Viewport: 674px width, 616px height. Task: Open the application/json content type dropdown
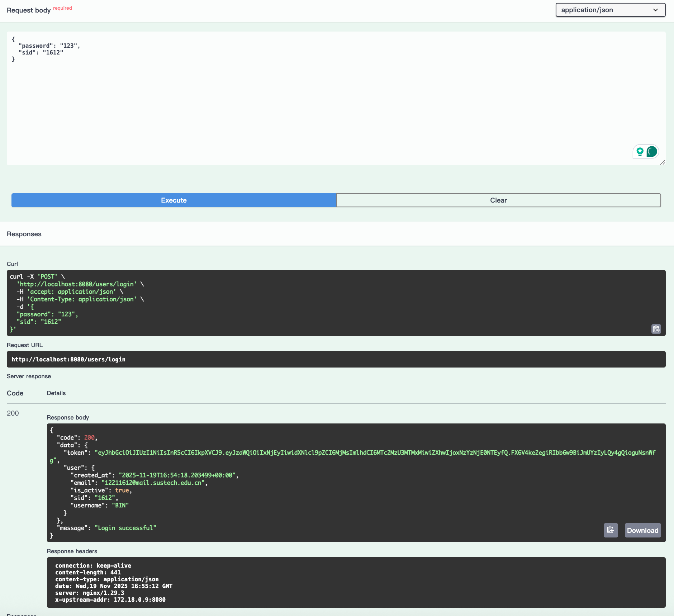point(610,10)
